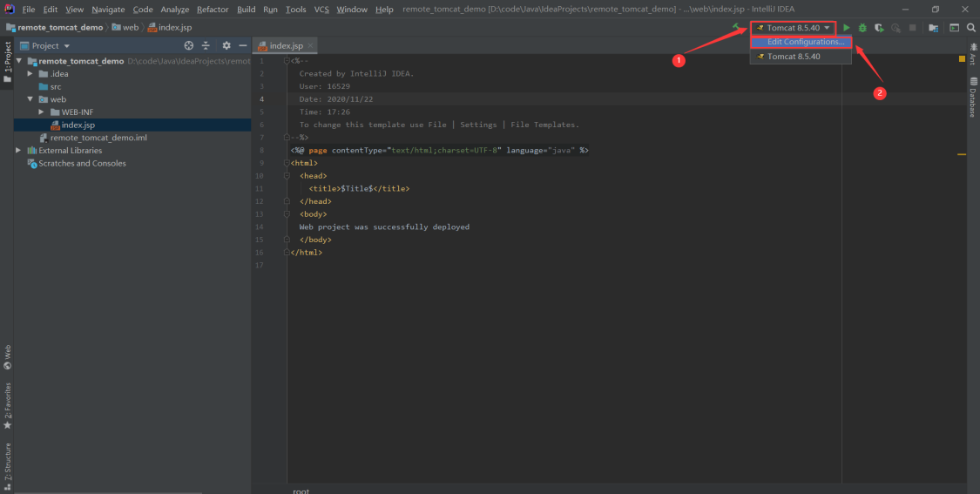Open Project Structure folder icon
This screenshot has width=980, height=494.
pyautogui.click(x=933, y=28)
